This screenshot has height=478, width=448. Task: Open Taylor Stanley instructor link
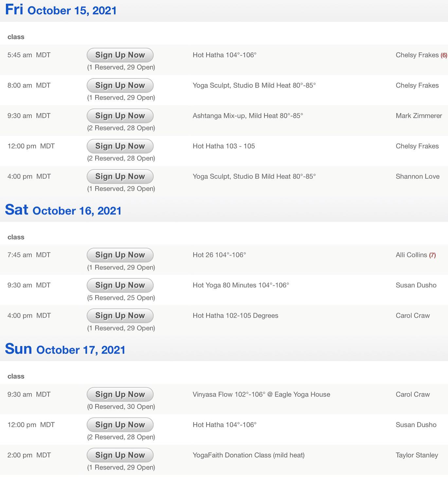(417, 455)
